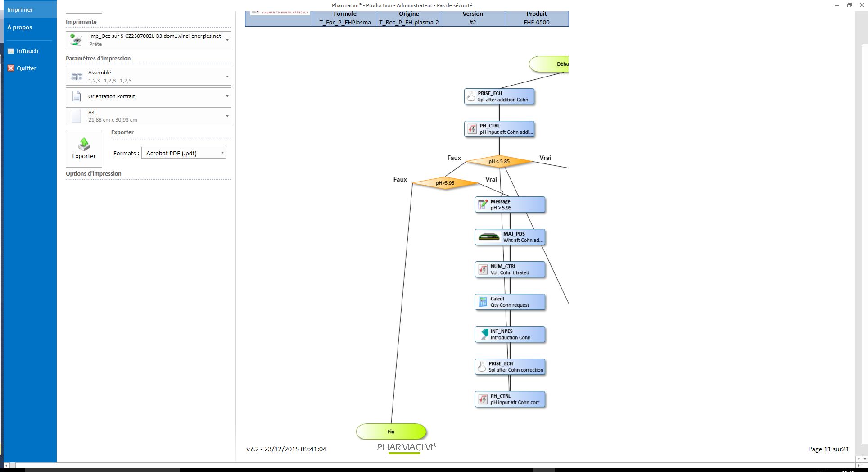The width and height of the screenshot is (868, 472).
Task: Click the 'Faux' label beside 'pH < 5.85'
Action: click(x=454, y=158)
